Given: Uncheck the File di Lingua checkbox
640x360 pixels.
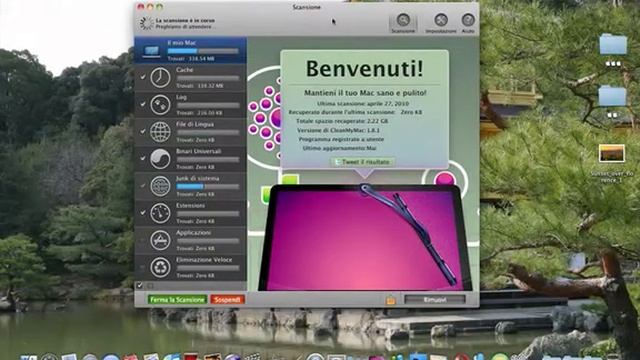Looking at the screenshot, I should click(x=142, y=131).
